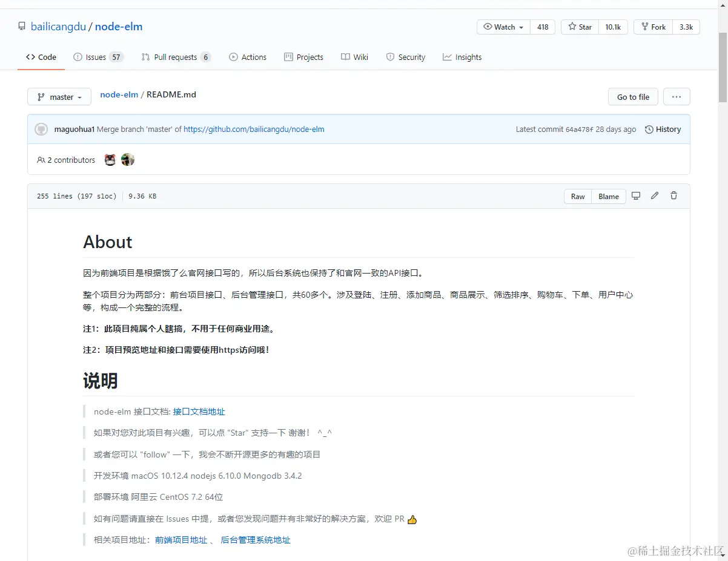Open the Pull requests tab

(176, 57)
